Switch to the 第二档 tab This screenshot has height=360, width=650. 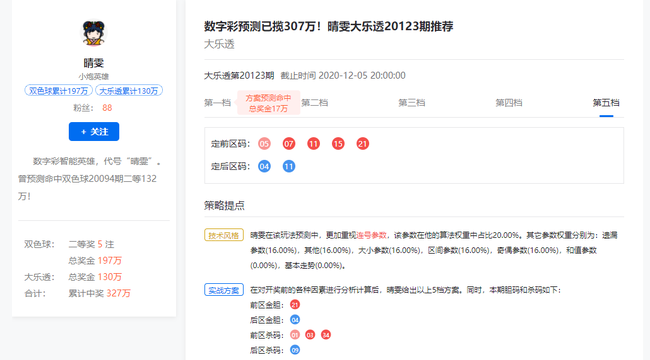pyautogui.click(x=315, y=102)
